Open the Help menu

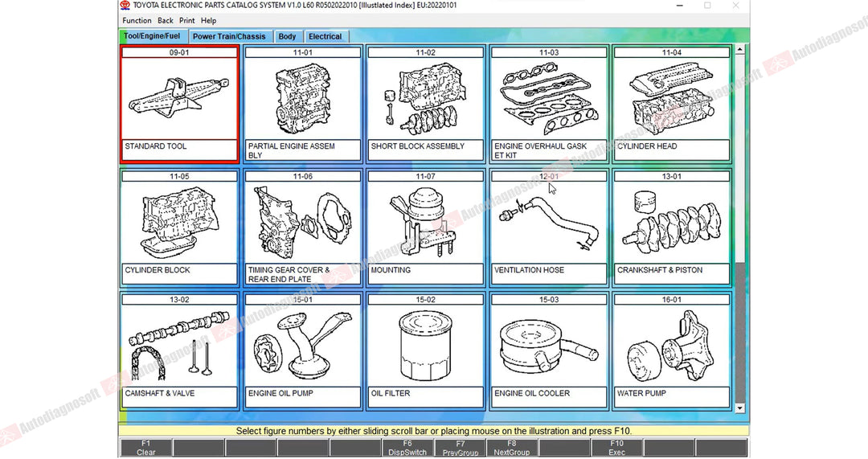[x=208, y=20]
